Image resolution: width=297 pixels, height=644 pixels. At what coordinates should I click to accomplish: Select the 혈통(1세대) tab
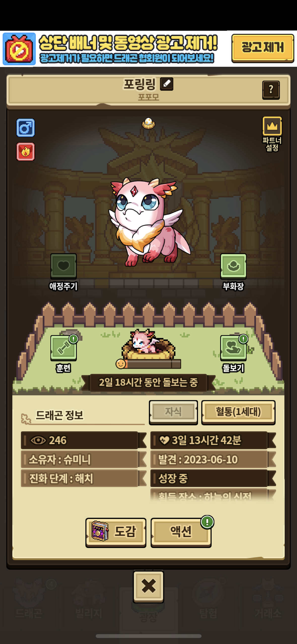[238, 412]
